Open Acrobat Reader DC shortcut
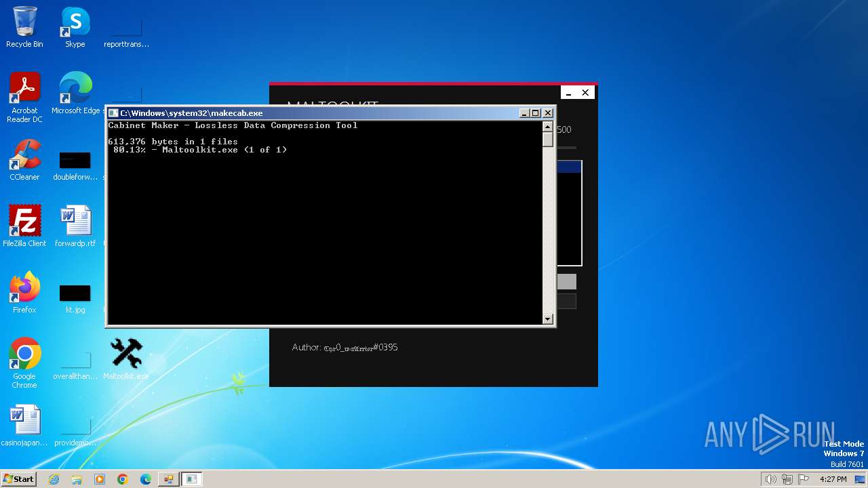 (24, 98)
